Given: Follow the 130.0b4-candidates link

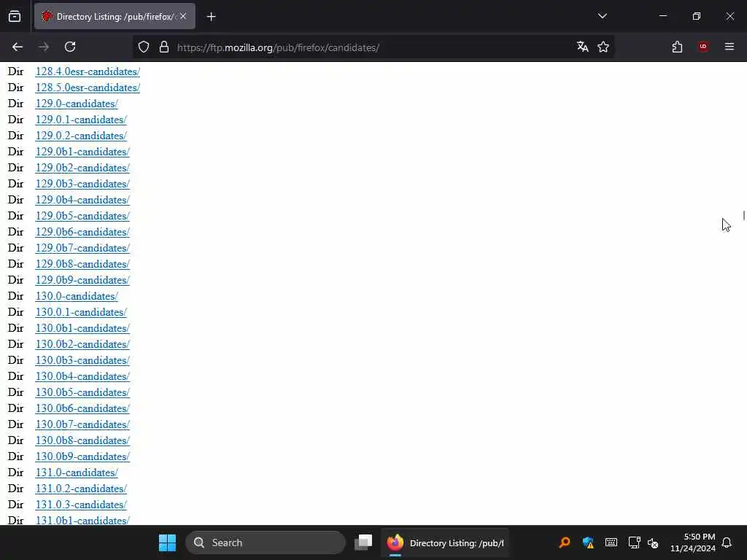Looking at the screenshot, I should pos(82,376).
